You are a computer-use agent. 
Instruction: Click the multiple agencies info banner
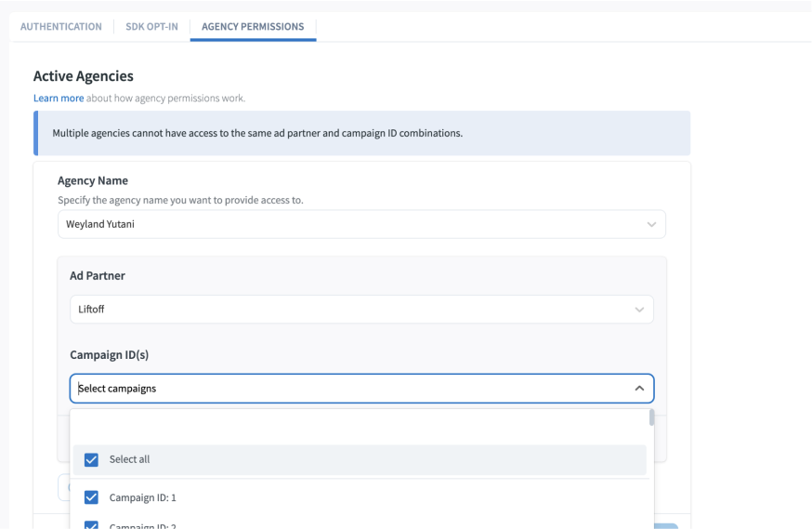coord(362,133)
